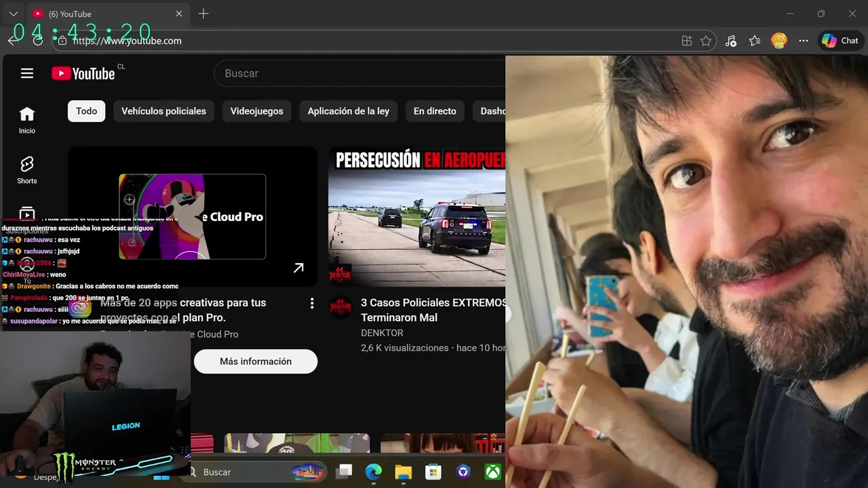Click the YouTube logo
Image resolution: width=868 pixels, height=488 pixels.
point(83,73)
